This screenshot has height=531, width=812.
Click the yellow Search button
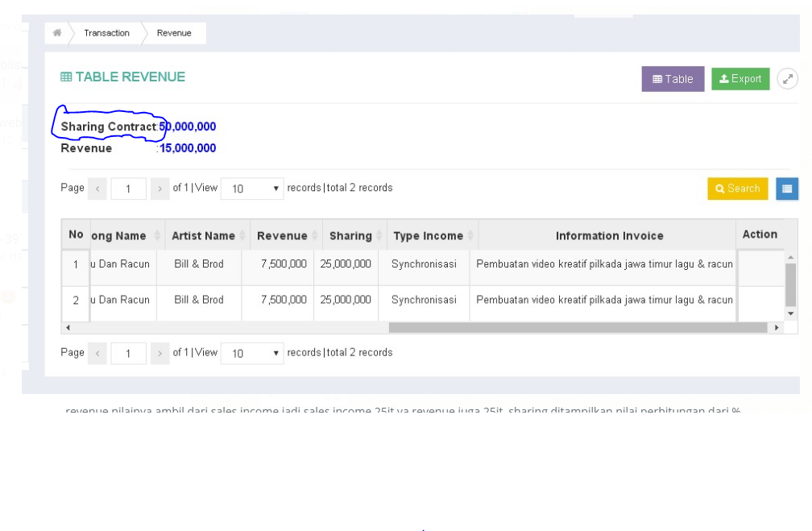coord(737,189)
